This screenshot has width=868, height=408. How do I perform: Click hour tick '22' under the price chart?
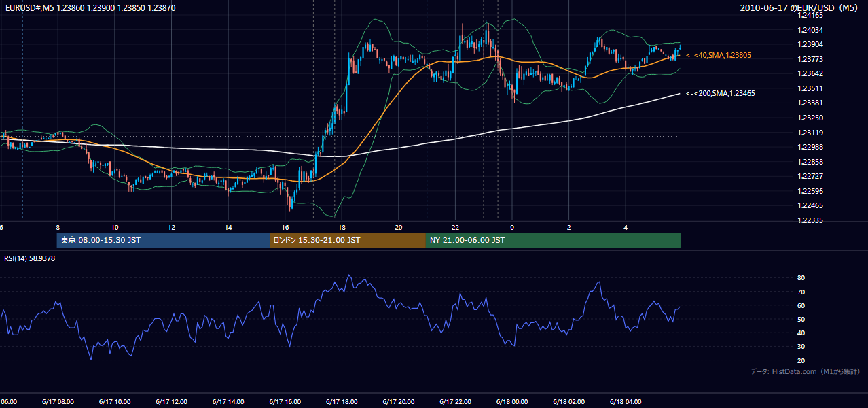tap(456, 227)
